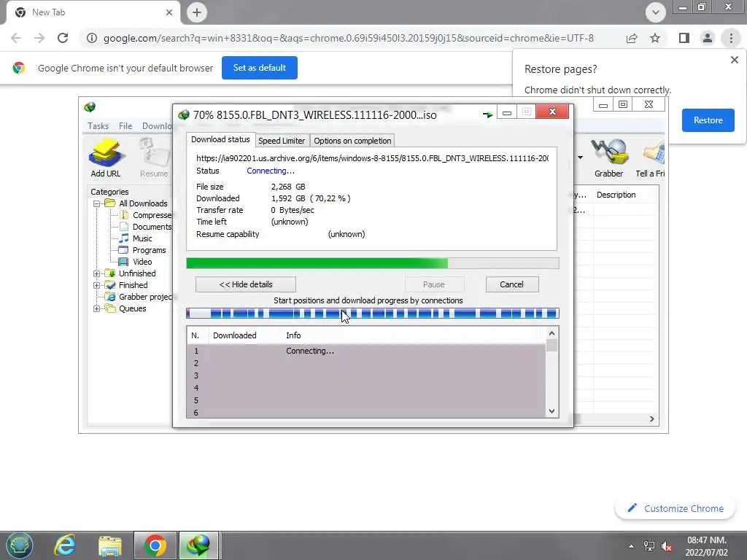The image size is (747, 560).
Task: Close the New Tab tab
Action: point(169,12)
